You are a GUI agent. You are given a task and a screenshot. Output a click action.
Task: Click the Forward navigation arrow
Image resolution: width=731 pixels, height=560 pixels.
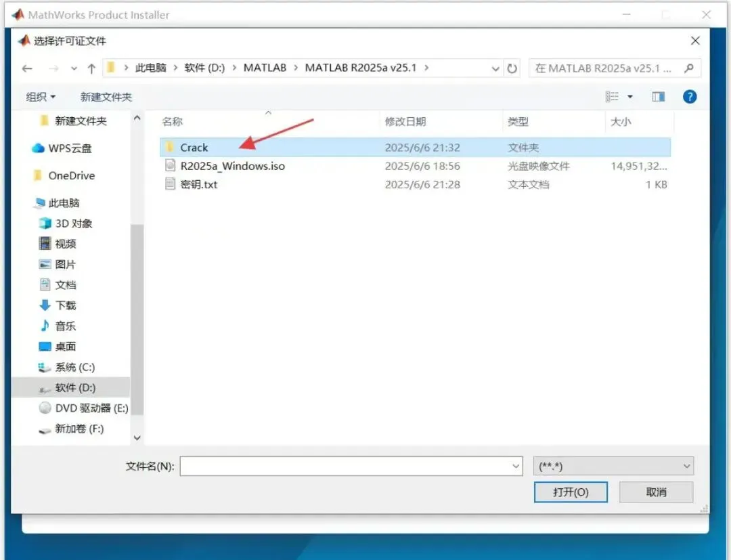click(x=53, y=68)
